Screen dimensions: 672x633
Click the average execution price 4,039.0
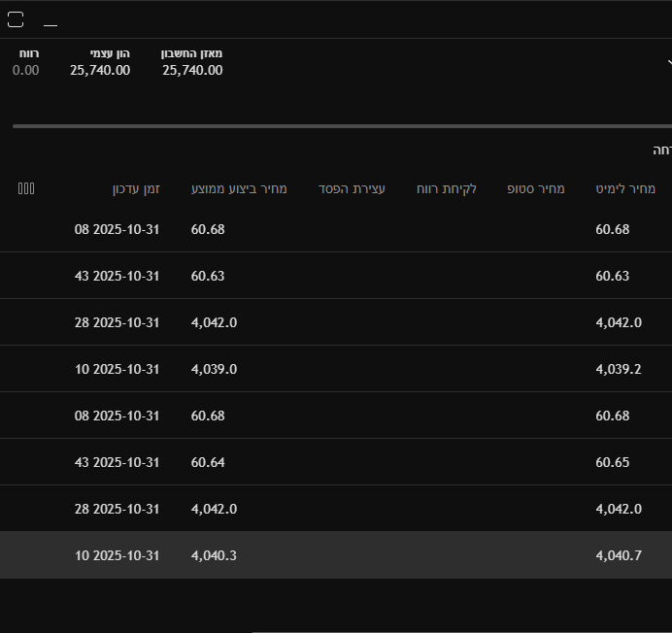pyautogui.click(x=214, y=369)
